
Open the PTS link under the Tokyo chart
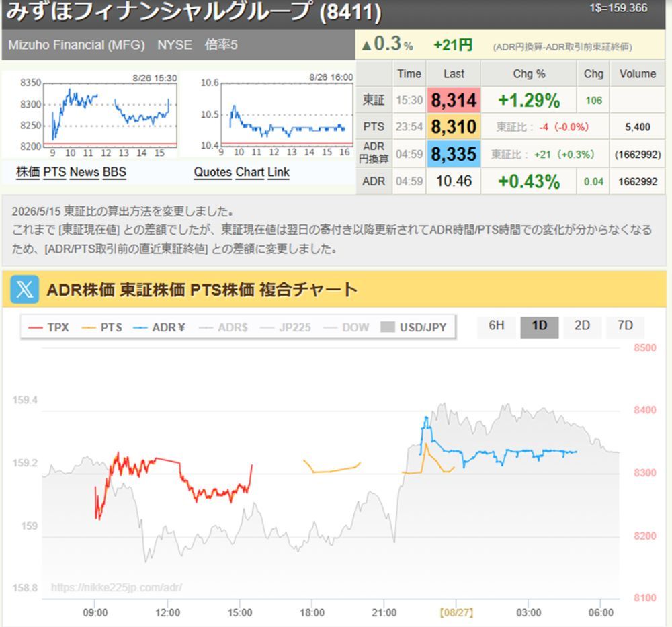(x=54, y=172)
